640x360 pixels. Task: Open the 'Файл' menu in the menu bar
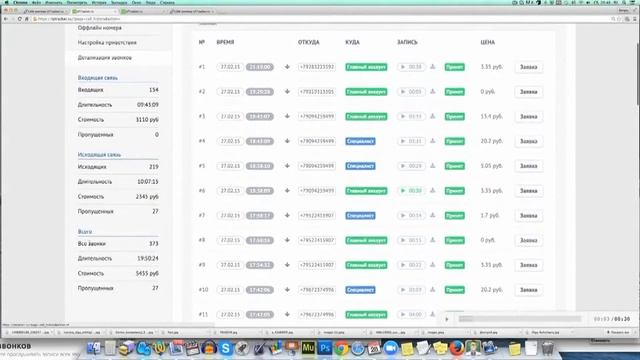[36, 2]
